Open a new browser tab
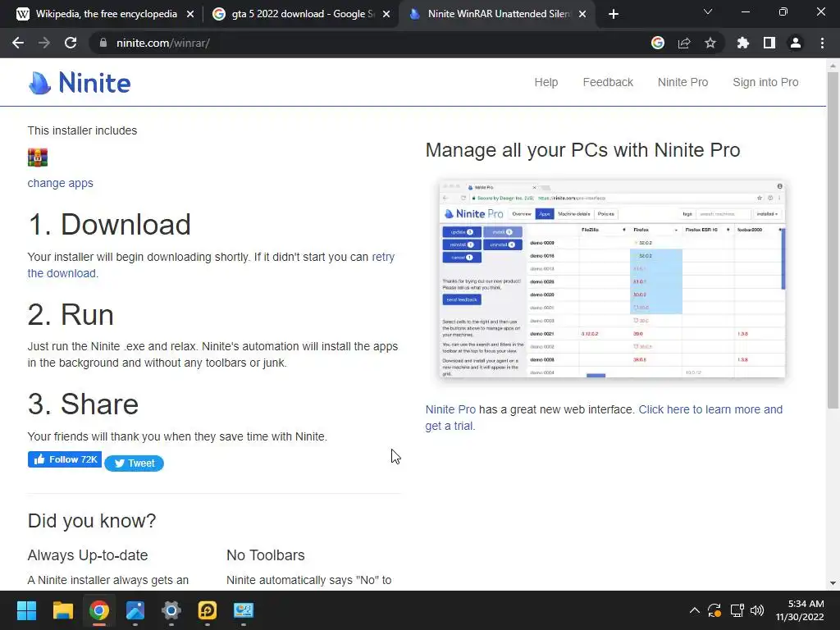Screen dimensions: 840x630 [614, 14]
